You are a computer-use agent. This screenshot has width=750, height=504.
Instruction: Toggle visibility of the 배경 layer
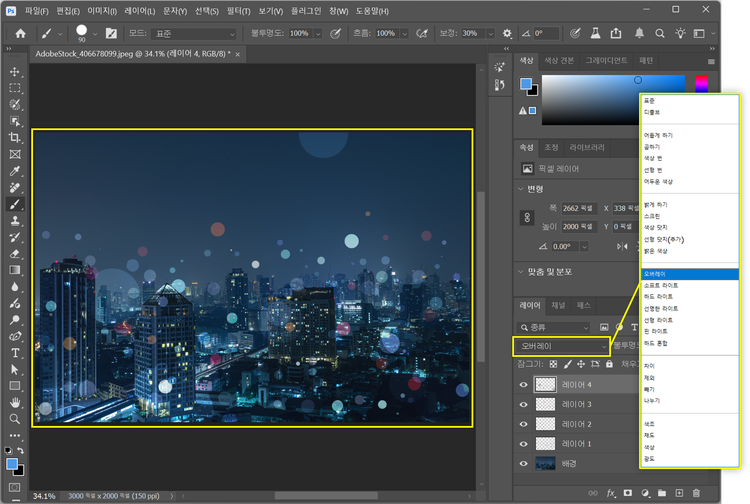coord(523,463)
